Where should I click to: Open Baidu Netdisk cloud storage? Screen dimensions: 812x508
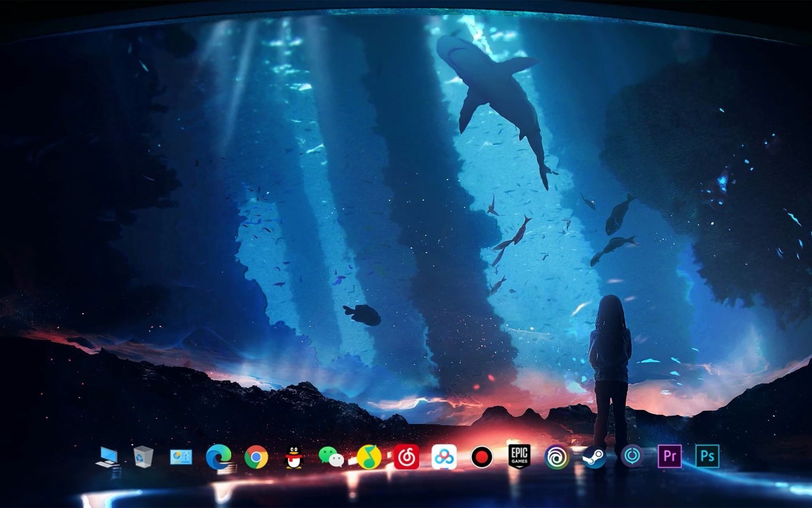(x=444, y=457)
